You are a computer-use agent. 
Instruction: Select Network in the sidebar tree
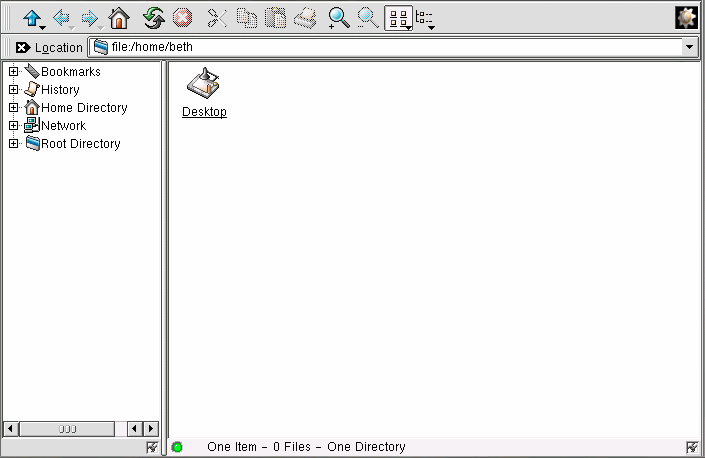(x=63, y=126)
